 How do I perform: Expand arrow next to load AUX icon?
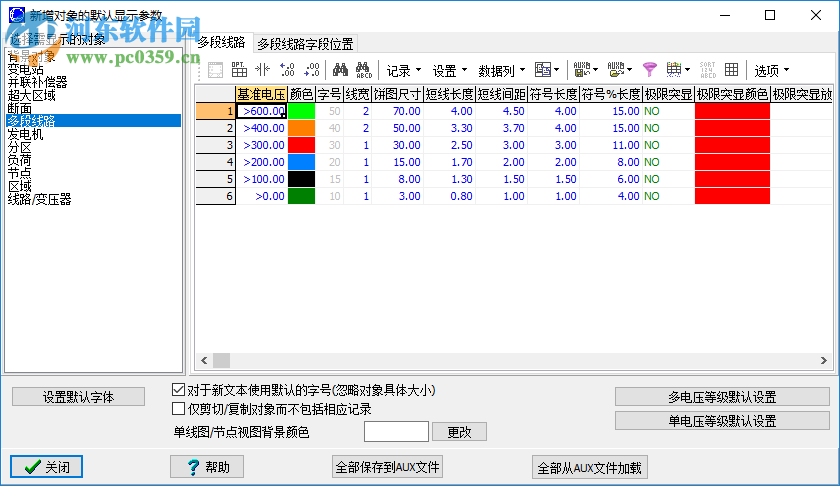tap(629, 70)
